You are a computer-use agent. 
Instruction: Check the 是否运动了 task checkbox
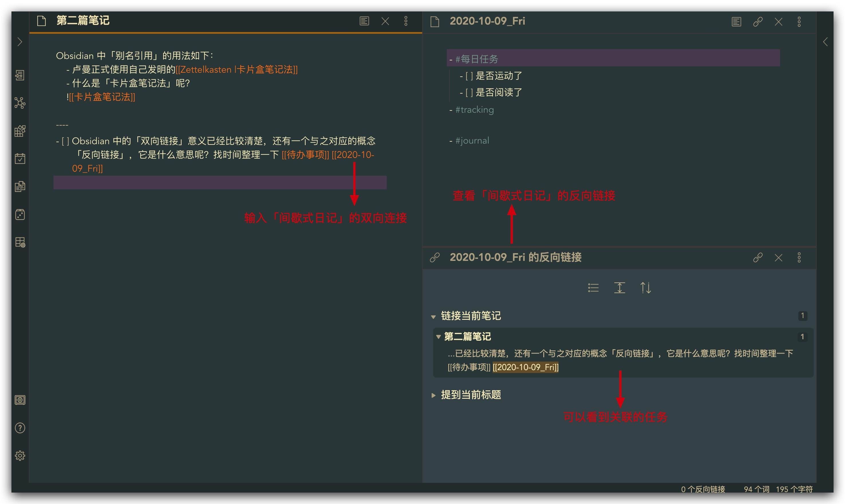point(469,76)
